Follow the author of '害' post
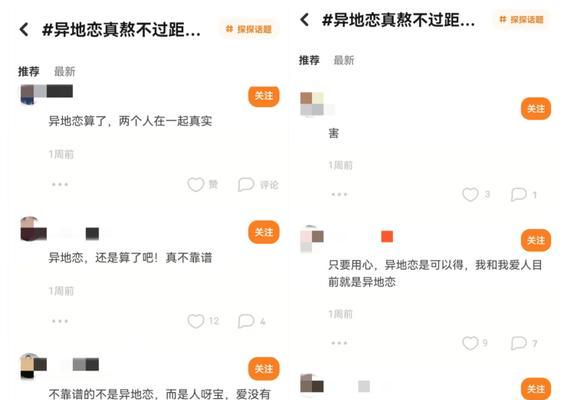The image size is (577, 400). [536, 109]
